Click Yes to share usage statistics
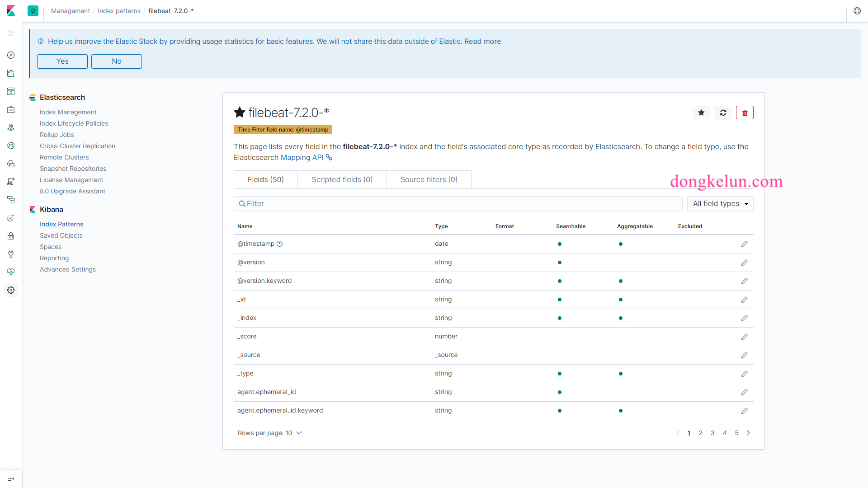Image resolution: width=868 pixels, height=488 pixels. pos(62,61)
